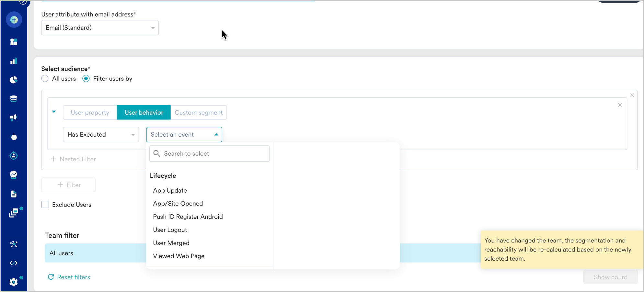Switch to the Custom segment tab
The width and height of the screenshot is (644, 292).
point(199,113)
